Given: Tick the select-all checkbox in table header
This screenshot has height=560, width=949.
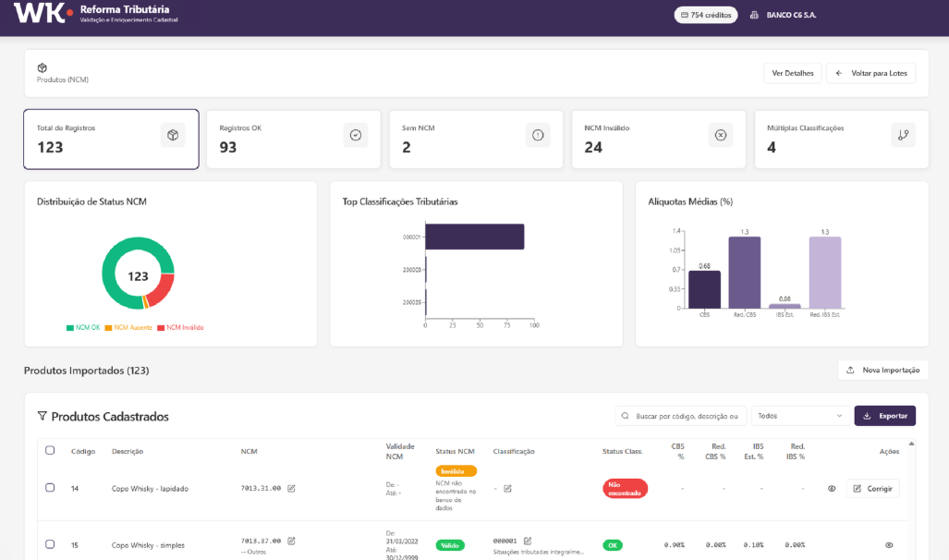Looking at the screenshot, I should click(x=50, y=450).
